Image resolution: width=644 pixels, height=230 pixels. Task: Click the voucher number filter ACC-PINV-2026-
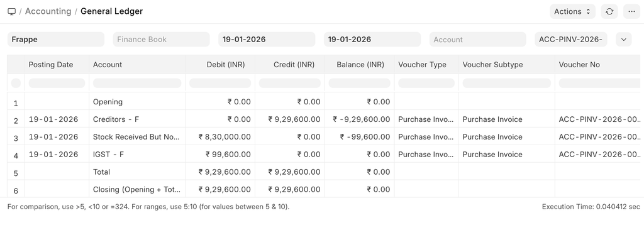pos(571,40)
